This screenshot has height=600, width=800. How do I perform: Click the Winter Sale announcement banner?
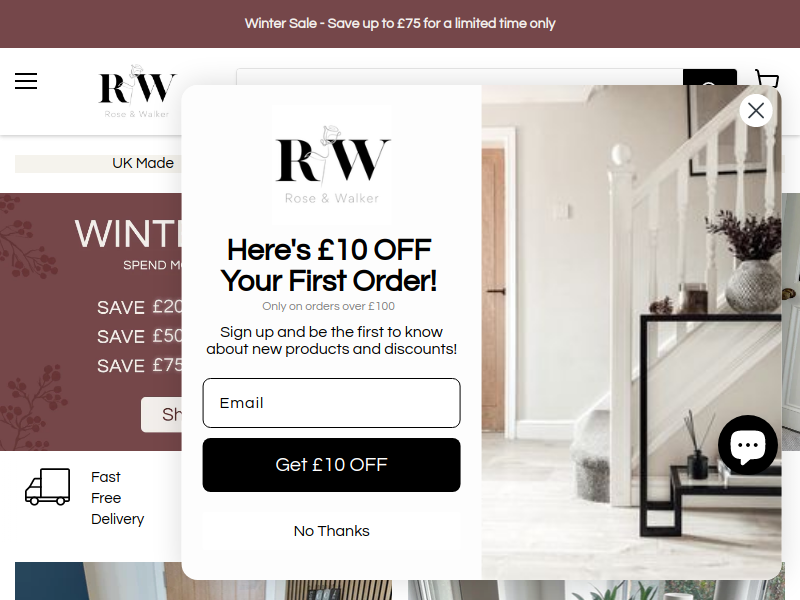(x=400, y=23)
